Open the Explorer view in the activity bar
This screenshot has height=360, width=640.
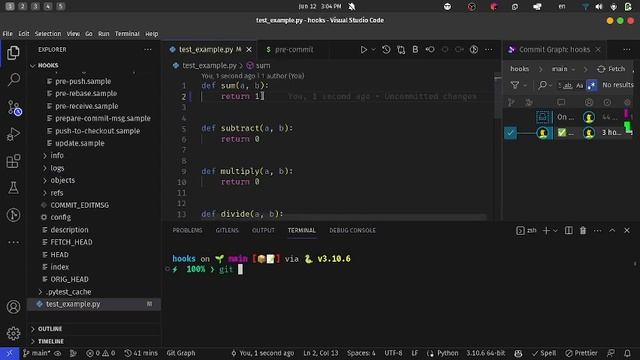13,53
